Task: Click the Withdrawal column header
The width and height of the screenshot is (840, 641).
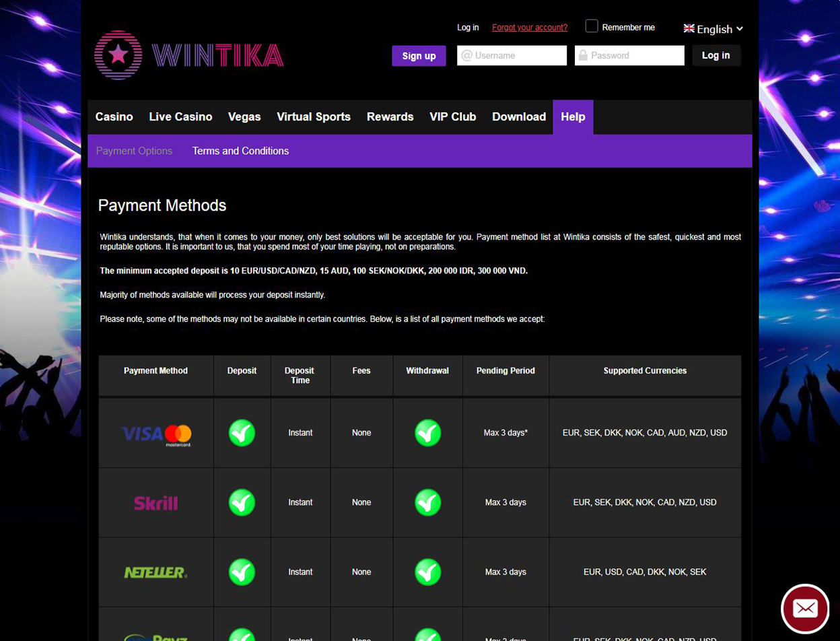Action: [x=427, y=371]
